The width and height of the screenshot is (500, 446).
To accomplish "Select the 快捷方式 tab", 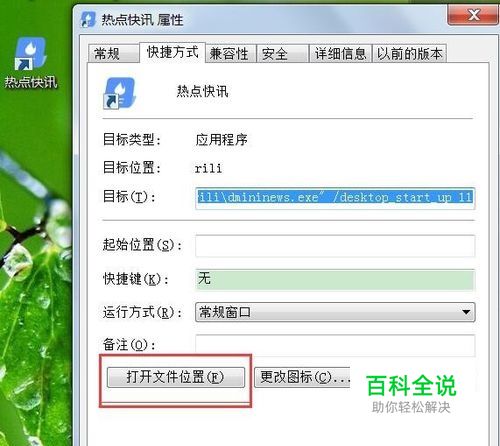I will (x=172, y=52).
